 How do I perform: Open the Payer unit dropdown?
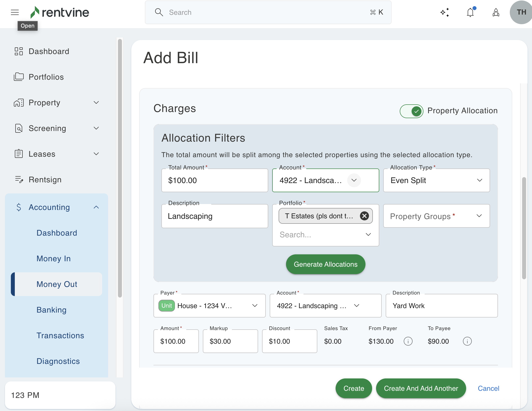pos(209,306)
